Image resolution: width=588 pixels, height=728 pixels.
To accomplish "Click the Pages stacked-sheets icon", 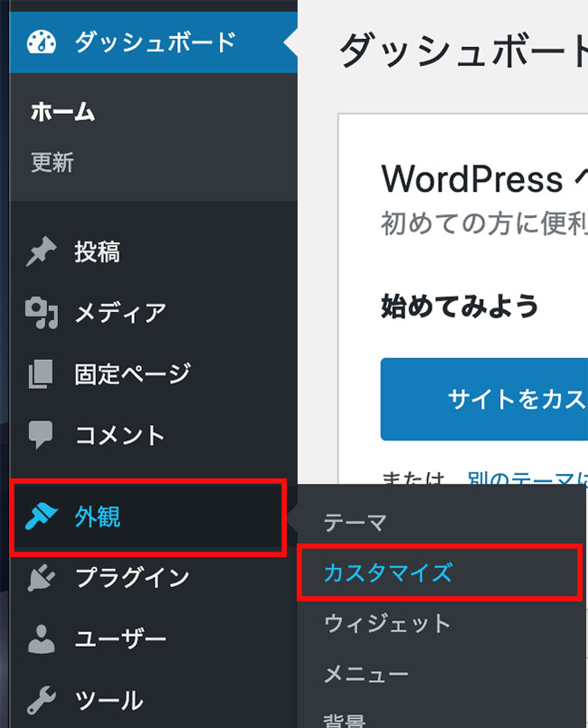I will tap(43, 373).
